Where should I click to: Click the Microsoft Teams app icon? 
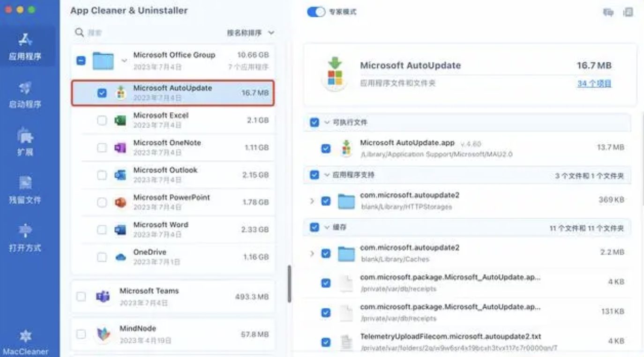coord(103,296)
